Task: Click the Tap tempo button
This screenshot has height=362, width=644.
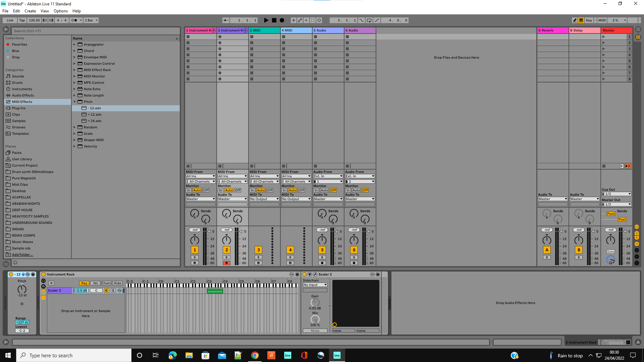Action: tap(22, 20)
